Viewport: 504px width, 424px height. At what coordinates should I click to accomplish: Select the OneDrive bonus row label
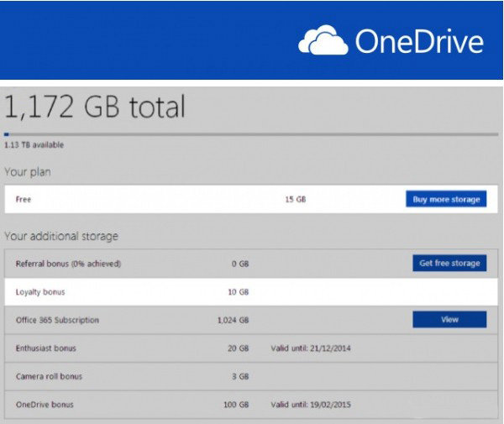pyautogui.click(x=45, y=405)
